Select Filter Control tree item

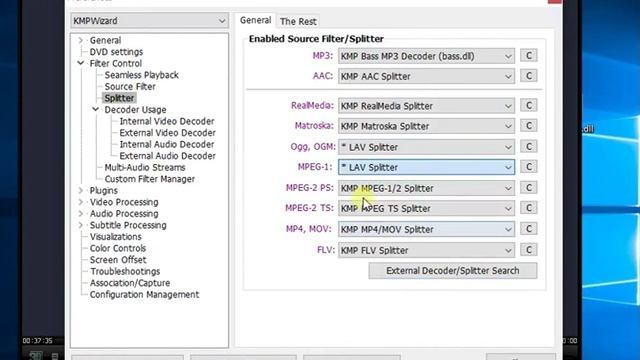116,63
